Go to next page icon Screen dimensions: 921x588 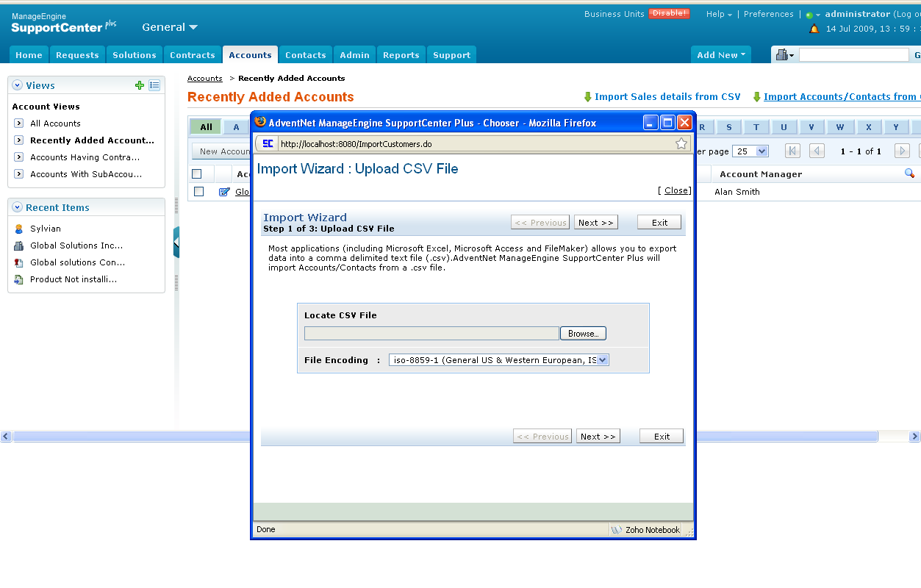pos(902,151)
